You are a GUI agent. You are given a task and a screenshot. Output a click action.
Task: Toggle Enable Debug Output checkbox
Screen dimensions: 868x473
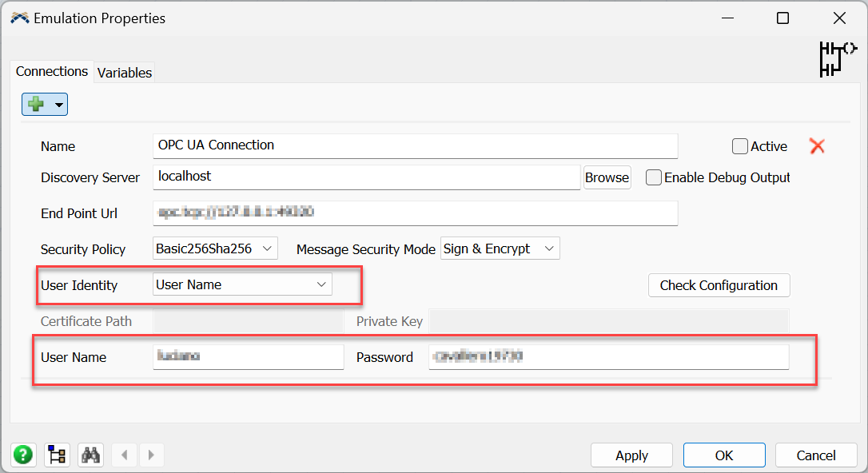654,177
